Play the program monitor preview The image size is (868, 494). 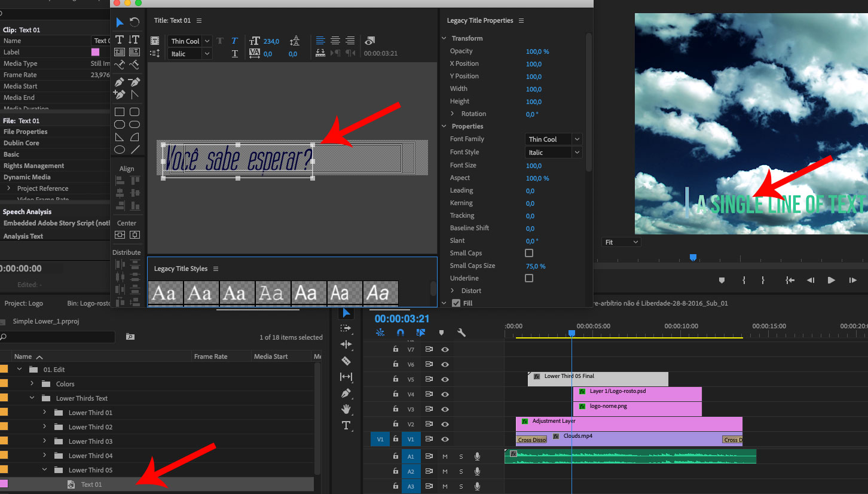click(x=831, y=280)
